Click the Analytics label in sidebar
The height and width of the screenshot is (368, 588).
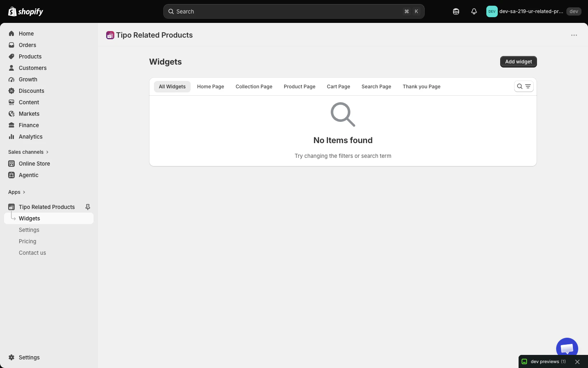[31, 137]
